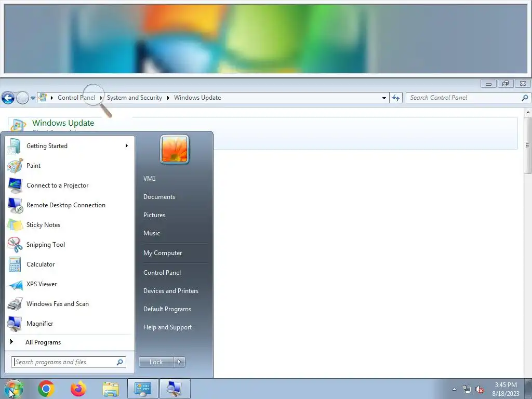Open Control Panel from Start menu
Screen dimensions: 532x399
162,273
